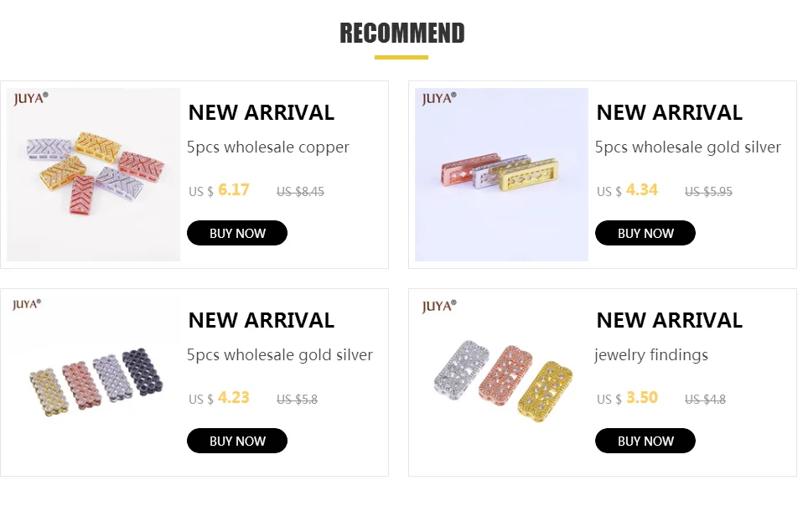The image size is (803, 532).
Task: Click the 6.17 price of the copper beads
Action: point(234,190)
